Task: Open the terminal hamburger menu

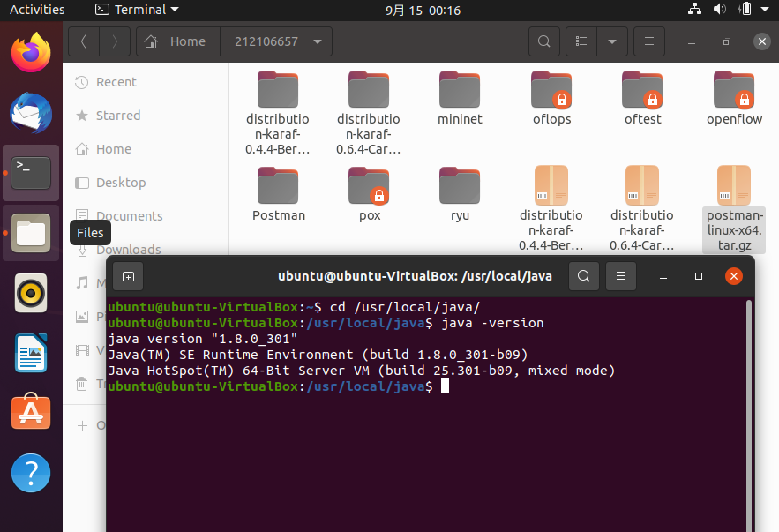Action: tap(621, 275)
